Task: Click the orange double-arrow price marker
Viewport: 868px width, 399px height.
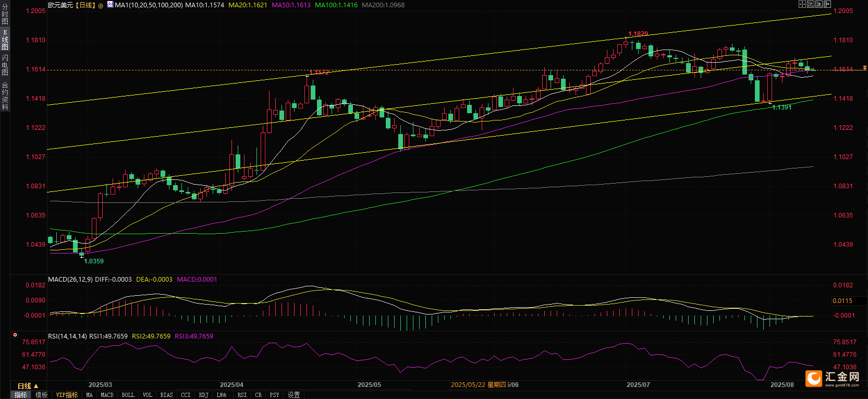Action: pyautogui.click(x=865, y=68)
